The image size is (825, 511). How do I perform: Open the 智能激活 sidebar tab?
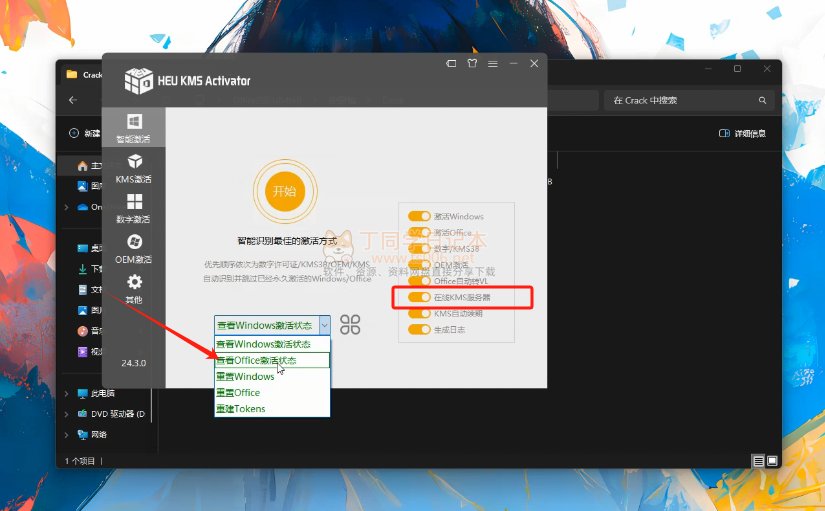[133, 128]
